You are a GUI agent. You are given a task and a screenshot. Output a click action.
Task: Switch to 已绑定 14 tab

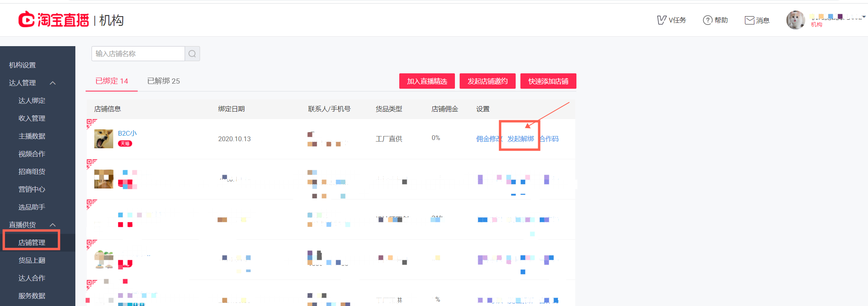point(112,81)
